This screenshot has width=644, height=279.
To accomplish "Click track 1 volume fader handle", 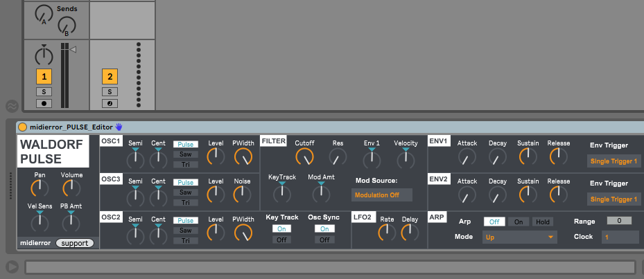I will coord(73,50).
